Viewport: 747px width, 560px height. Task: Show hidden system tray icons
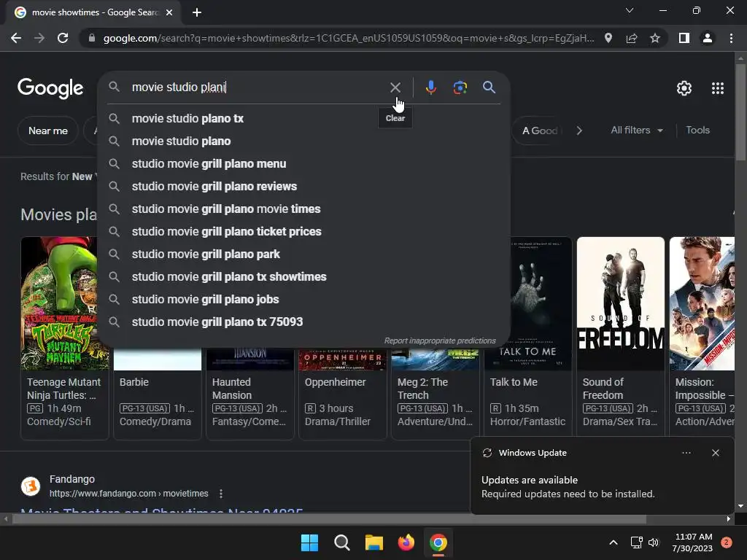click(x=614, y=542)
